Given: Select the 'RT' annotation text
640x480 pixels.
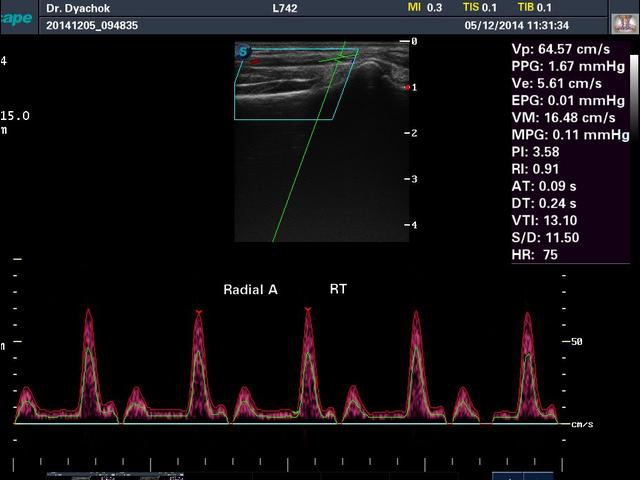Looking at the screenshot, I should click(x=338, y=289).
